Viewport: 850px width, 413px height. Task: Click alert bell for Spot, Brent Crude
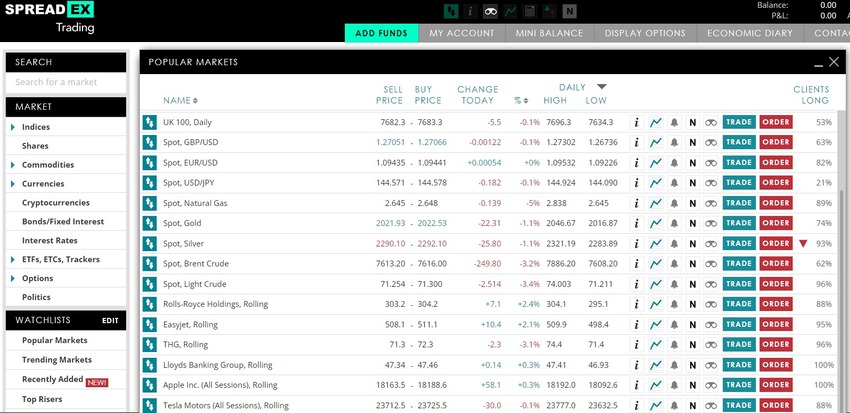pos(674,263)
